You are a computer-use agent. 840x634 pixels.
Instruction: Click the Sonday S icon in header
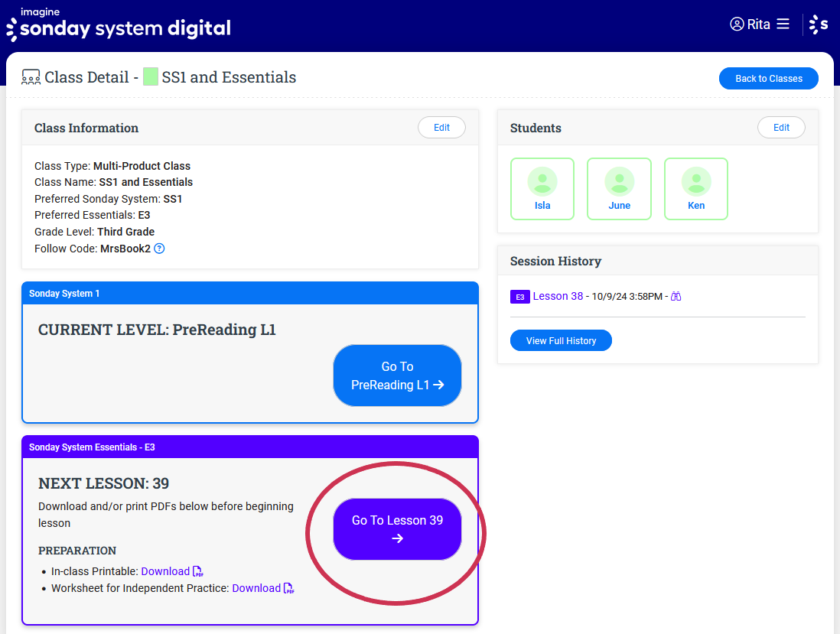tap(819, 24)
